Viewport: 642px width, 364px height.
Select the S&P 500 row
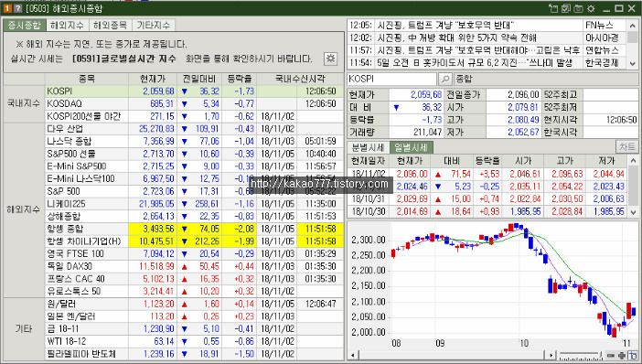pos(194,191)
